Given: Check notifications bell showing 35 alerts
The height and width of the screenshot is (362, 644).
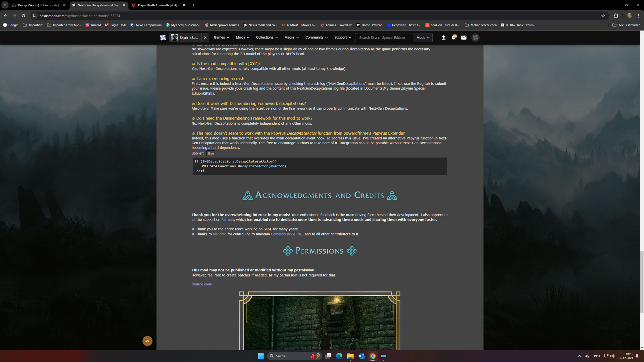Looking at the screenshot, I should [x=454, y=37].
